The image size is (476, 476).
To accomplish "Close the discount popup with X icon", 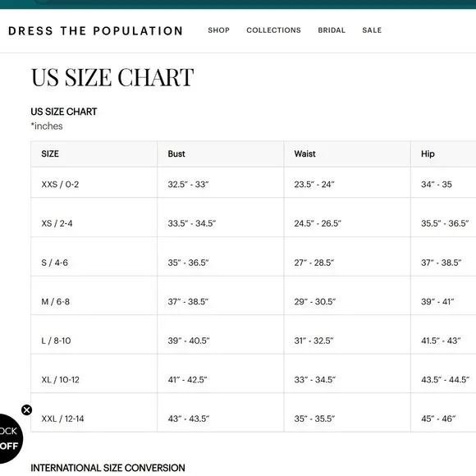I will tap(27, 410).
